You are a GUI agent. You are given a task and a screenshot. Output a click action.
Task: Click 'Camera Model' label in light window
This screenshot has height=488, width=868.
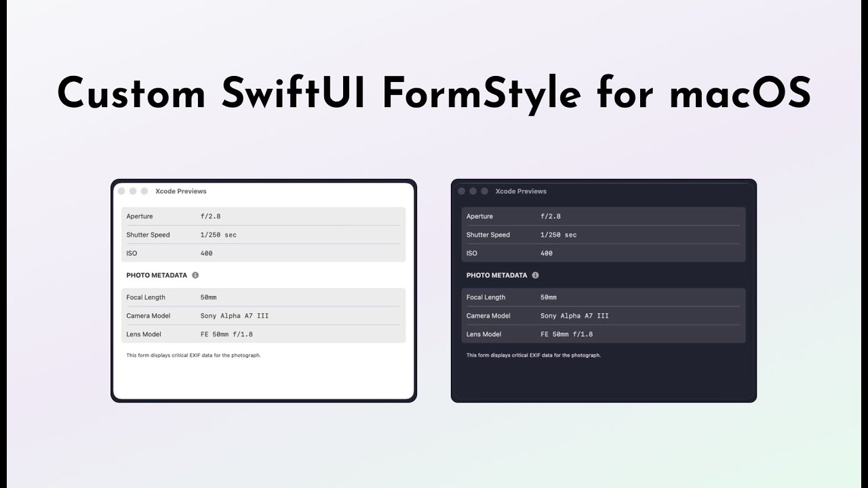pos(149,316)
